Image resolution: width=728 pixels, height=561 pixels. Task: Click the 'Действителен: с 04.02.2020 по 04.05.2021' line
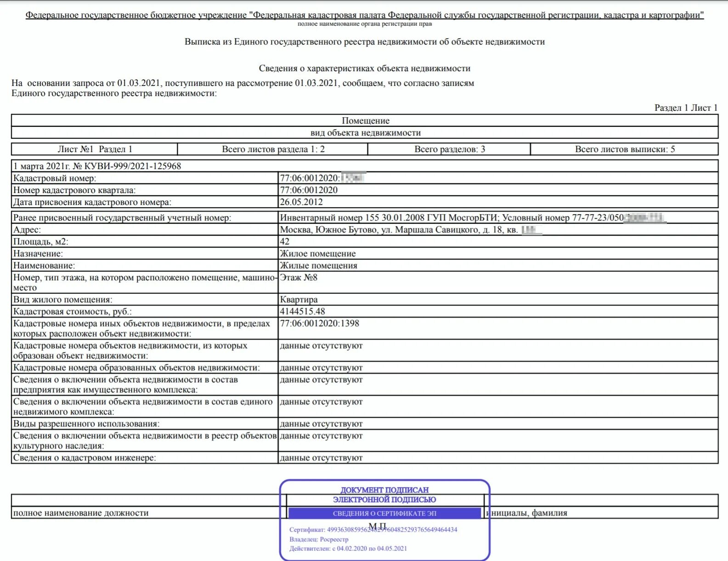point(348,549)
